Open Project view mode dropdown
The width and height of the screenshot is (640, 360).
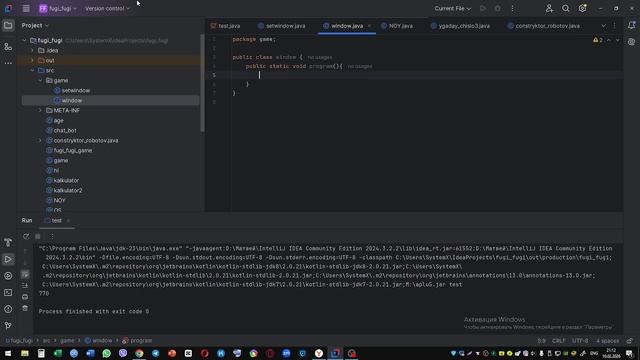tap(35, 25)
